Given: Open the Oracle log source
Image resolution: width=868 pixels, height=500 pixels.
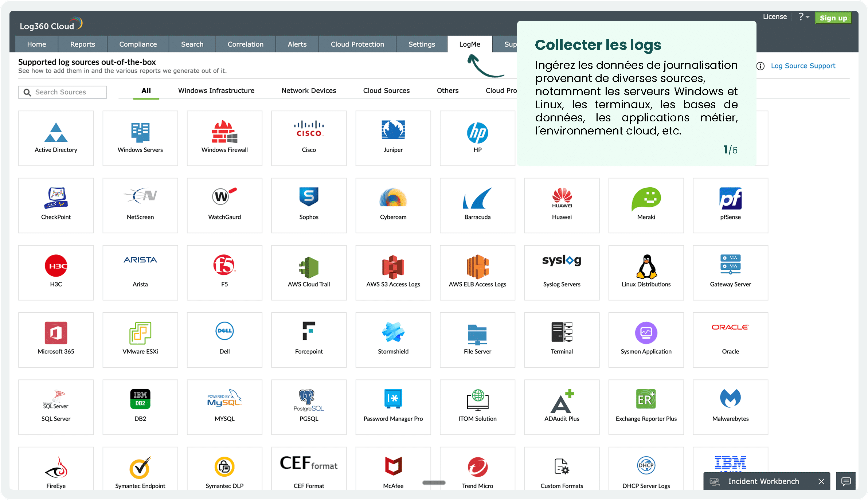Looking at the screenshot, I should (x=730, y=340).
